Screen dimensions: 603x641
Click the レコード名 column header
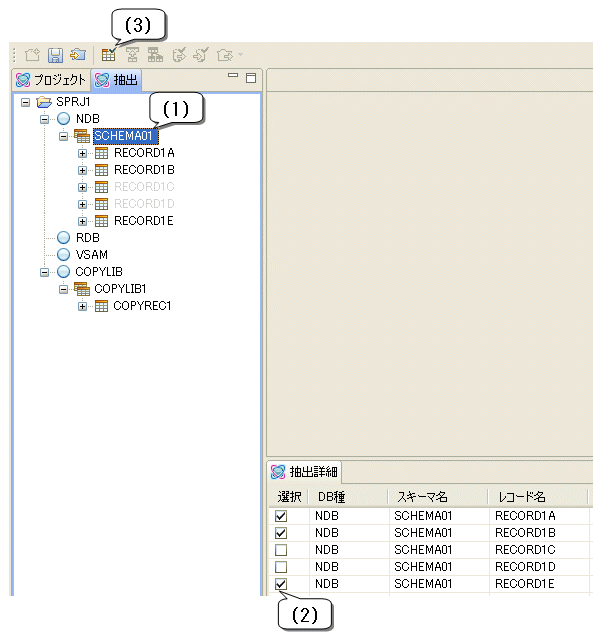[x=538, y=497]
